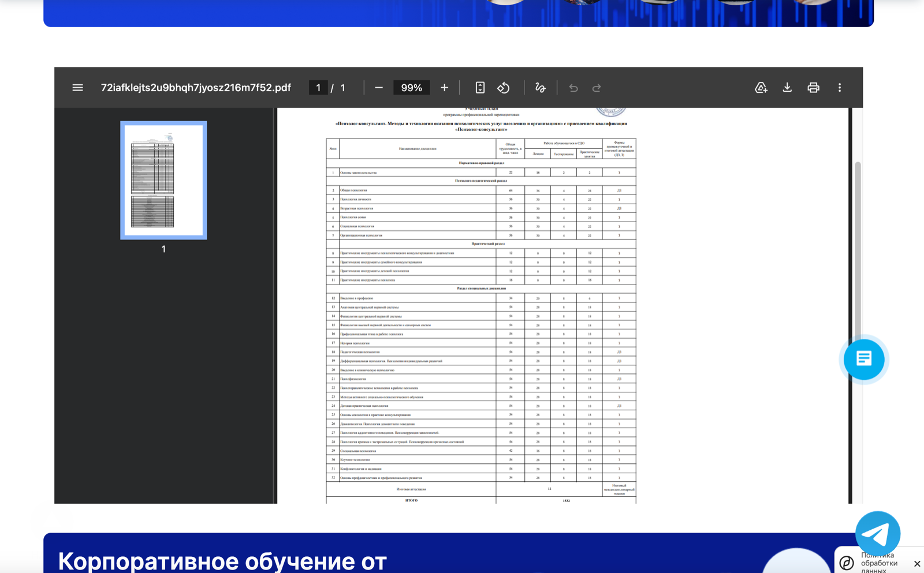924x573 pixels.
Task: Click the Конфликтология и медиация row
Action: (481, 469)
